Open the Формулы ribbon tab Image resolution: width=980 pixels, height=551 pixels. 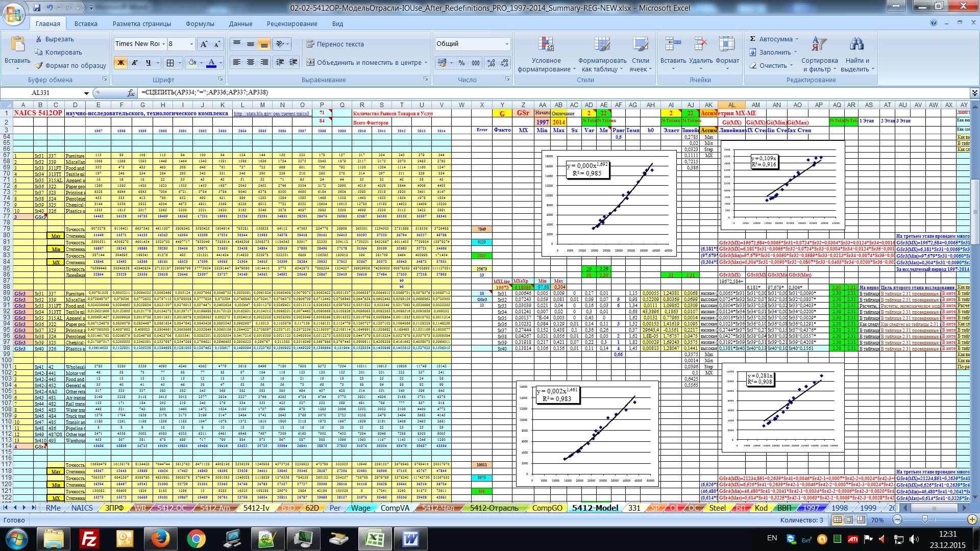point(200,23)
